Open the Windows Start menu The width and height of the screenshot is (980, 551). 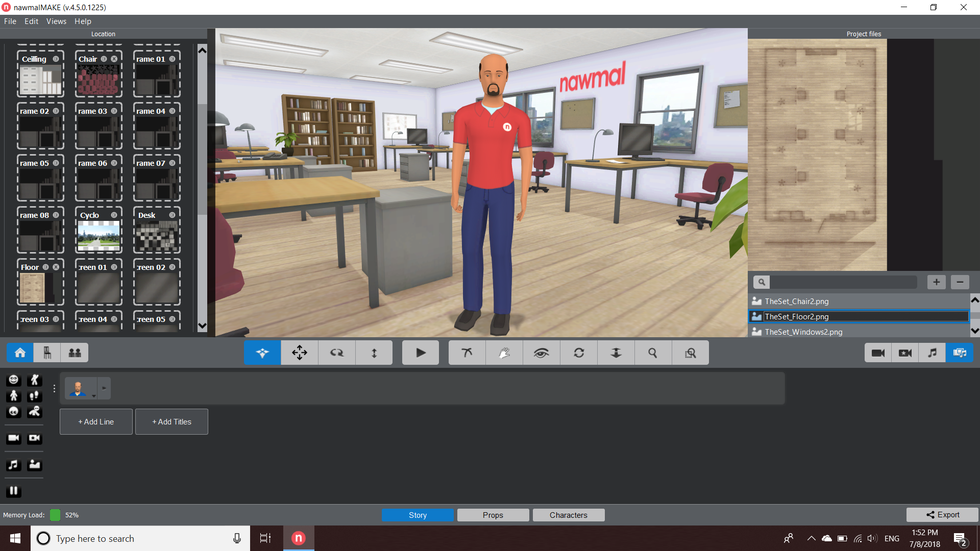pyautogui.click(x=15, y=538)
